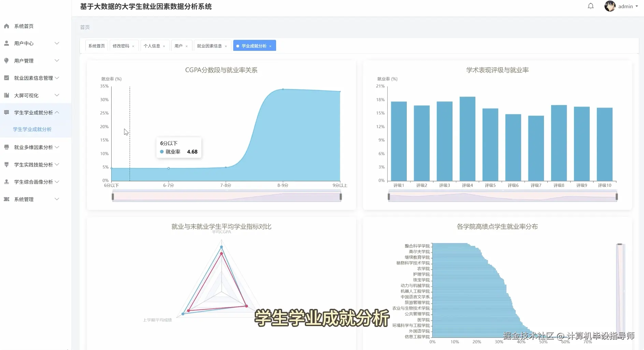Open 系统首页 in the sidebar
Viewport: 644px width, 350px height.
pos(24,26)
